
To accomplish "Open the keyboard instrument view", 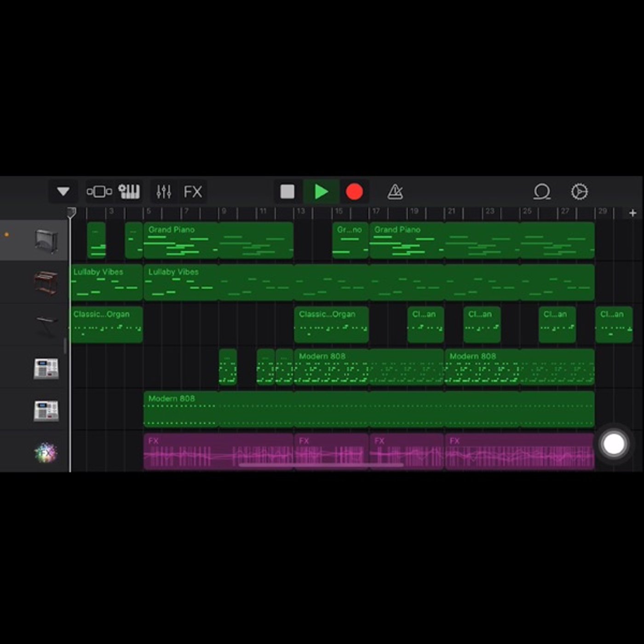I will [x=129, y=191].
